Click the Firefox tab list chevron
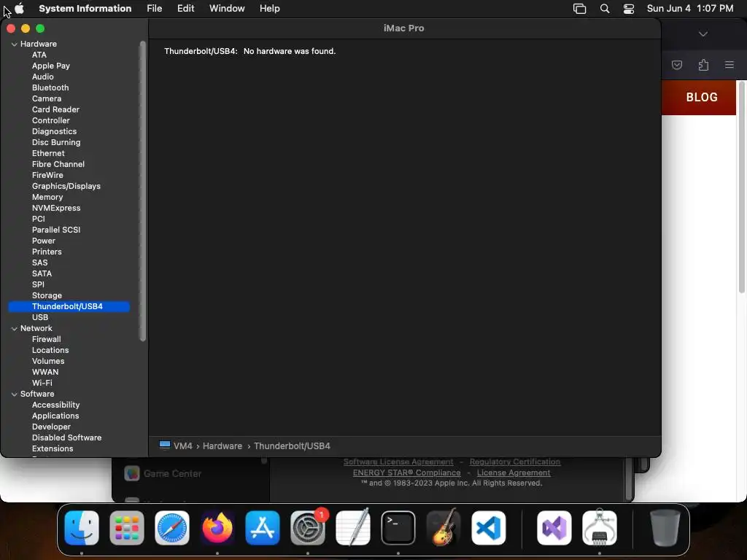Screen dimensions: 747x560 pyautogui.click(x=703, y=34)
